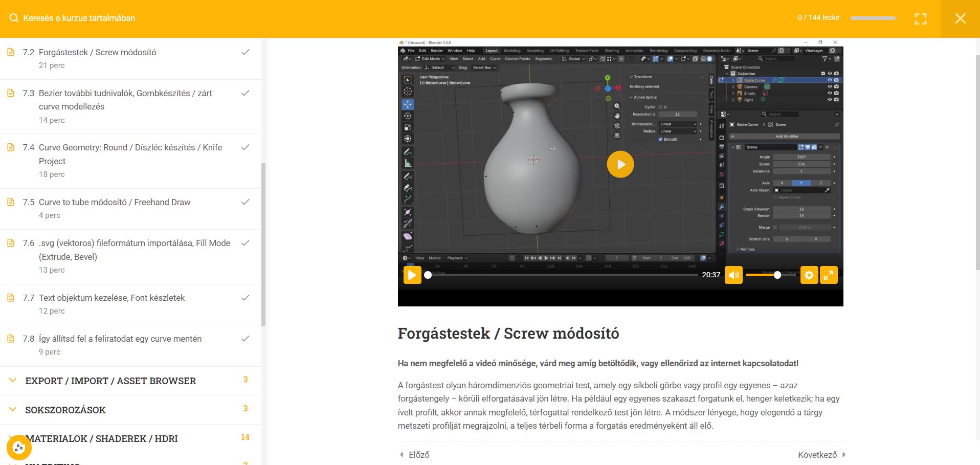980x465 pixels.
Task: Select lesson 7.7 Text objektum kezelése
Action: [112, 298]
